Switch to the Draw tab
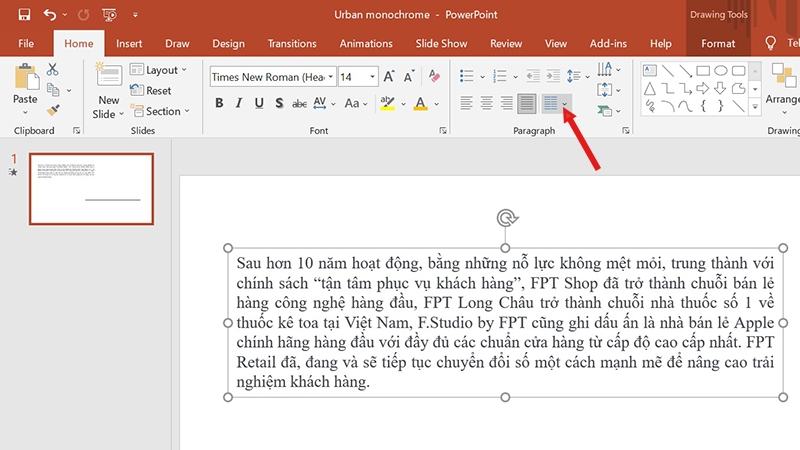The image size is (800, 450). [177, 44]
